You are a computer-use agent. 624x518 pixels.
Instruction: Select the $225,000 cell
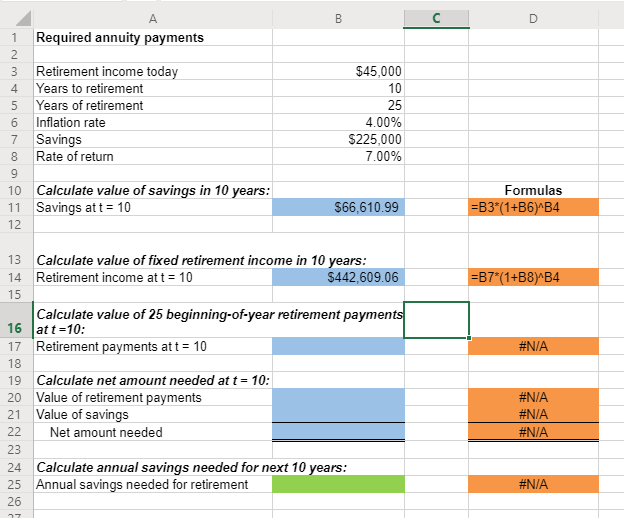click(338, 140)
